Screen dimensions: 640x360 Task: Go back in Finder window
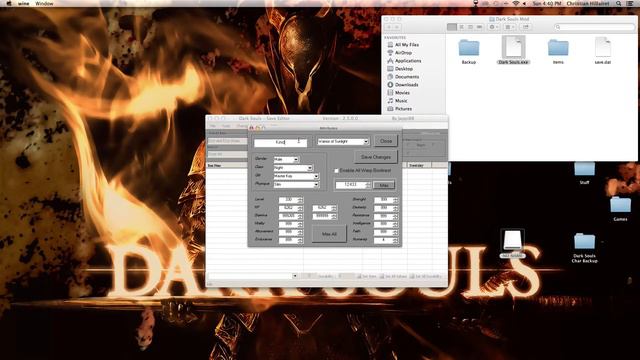click(389, 27)
